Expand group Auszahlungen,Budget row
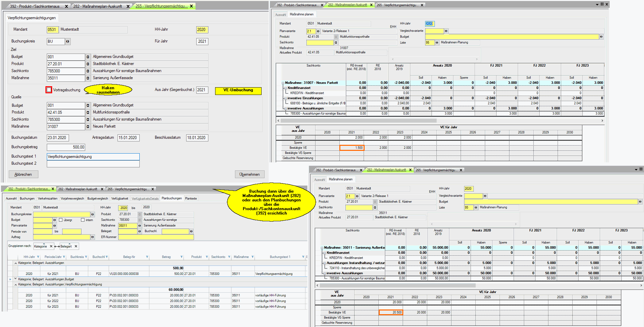The image size is (644, 327). 15,279
